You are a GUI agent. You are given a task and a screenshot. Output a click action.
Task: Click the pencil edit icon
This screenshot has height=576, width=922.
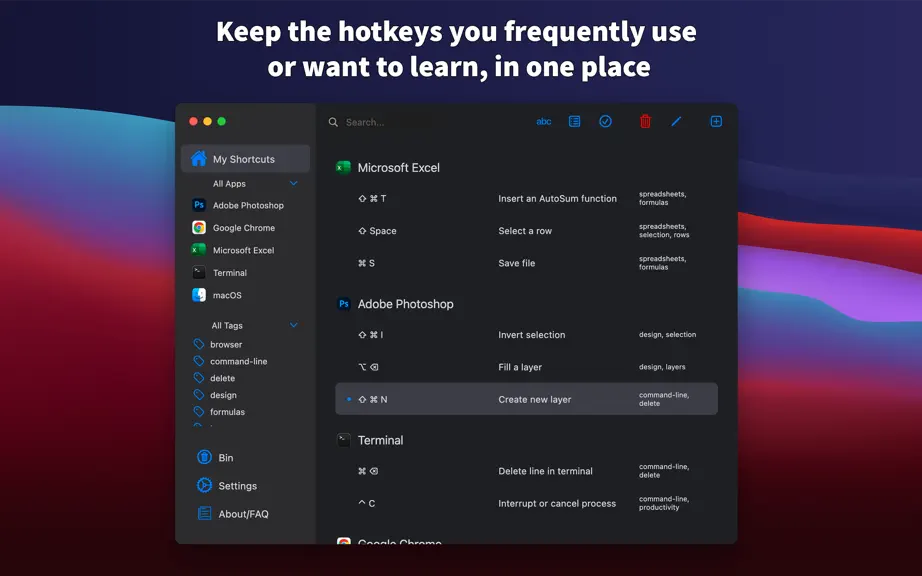(x=676, y=122)
